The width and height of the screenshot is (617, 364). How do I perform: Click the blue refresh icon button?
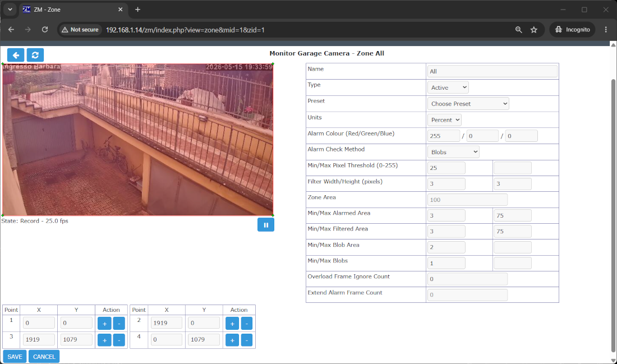click(x=35, y=55)
